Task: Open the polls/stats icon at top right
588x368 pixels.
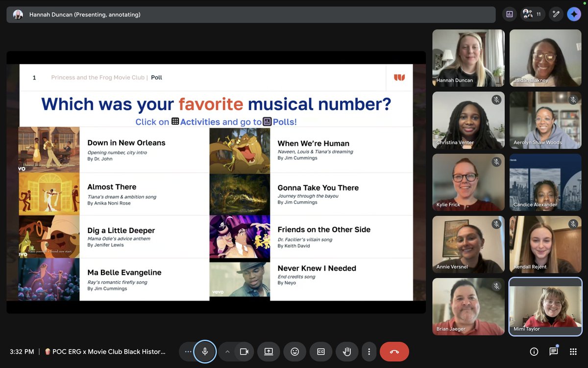Action: point(510,14)
